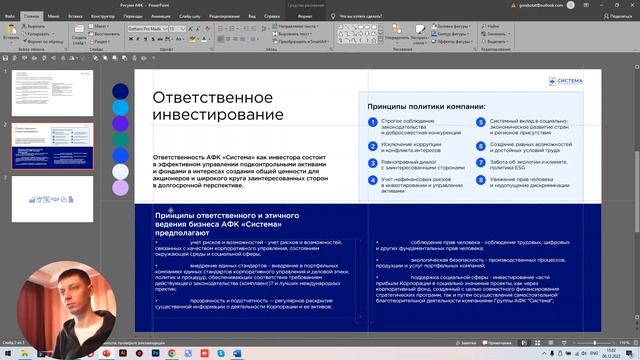
Task: Open the Layout (Макет) dropdown
Action: pyautogui.click(x=98, y=26)
